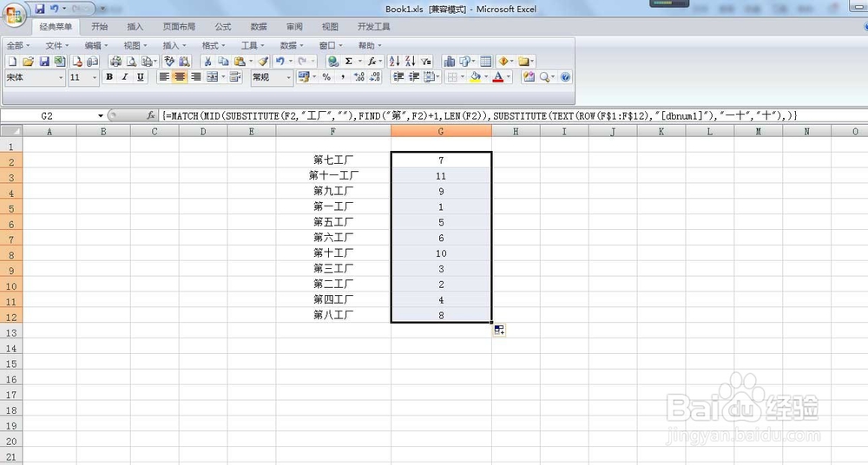Sort ascending A to Z
Image resolution: width=868 pixels, height=465 pixels.
[x=395, y=62]
